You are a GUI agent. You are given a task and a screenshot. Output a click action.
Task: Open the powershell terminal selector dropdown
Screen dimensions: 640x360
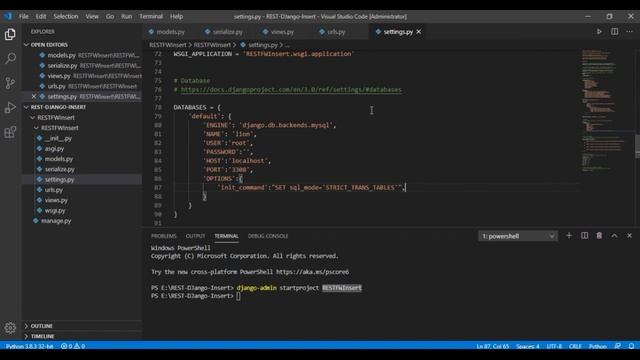coord(518,236)
